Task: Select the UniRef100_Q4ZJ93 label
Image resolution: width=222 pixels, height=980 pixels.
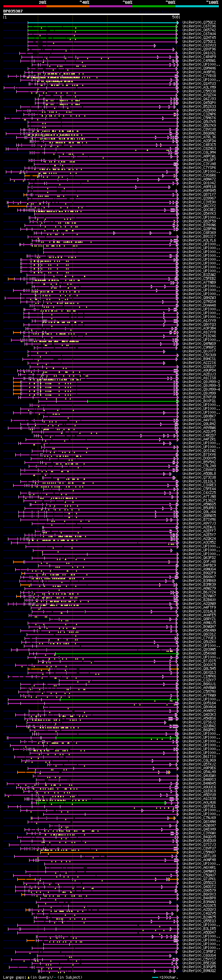Action: pos(199,99)
